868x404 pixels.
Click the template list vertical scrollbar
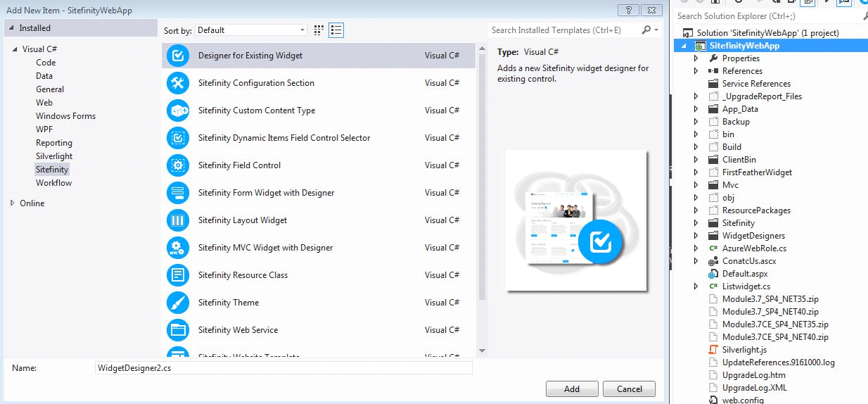click(x=482, y=176)
